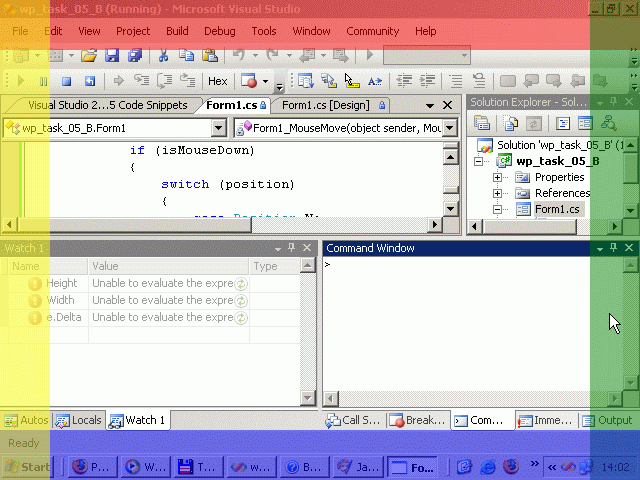
Task: Toggle Hex display button
Action: click(218, 81)
